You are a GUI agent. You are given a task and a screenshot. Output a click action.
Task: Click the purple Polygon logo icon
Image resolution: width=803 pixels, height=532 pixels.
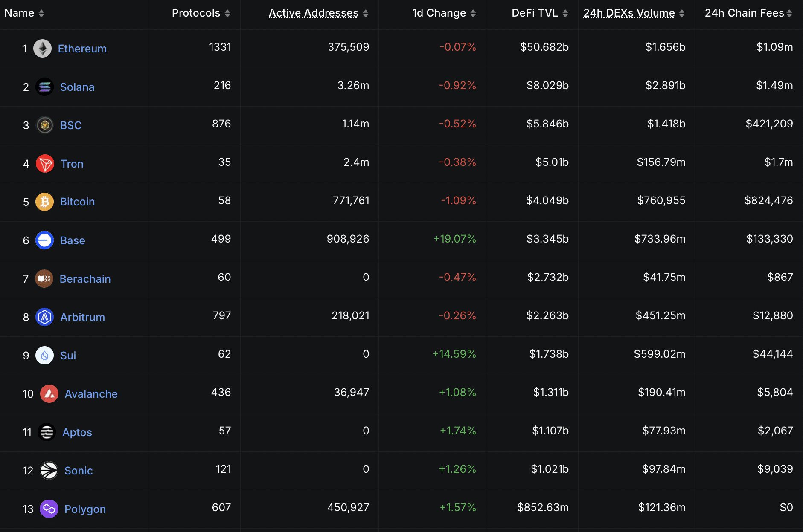pyautogui.click(x=49, y=509)
